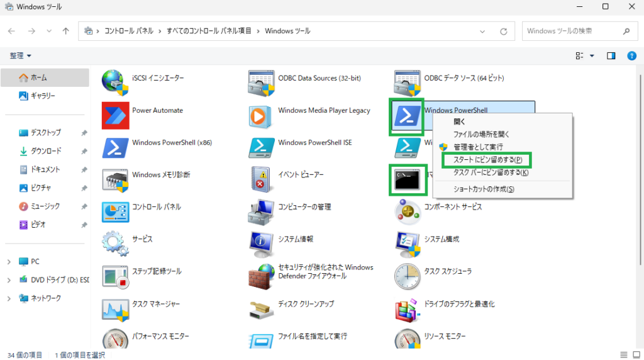Switch to details view in status bar
This screenshot has height=360, width=644.
(623, 355)
